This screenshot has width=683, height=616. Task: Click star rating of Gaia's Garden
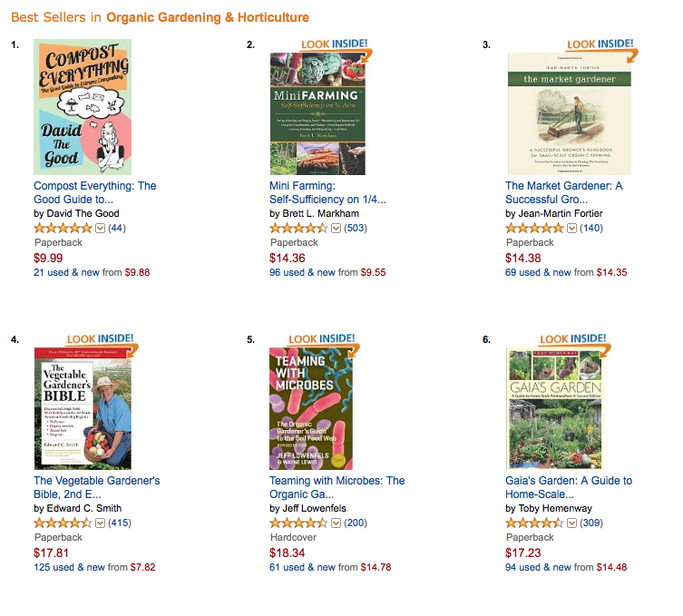point(534,523)
